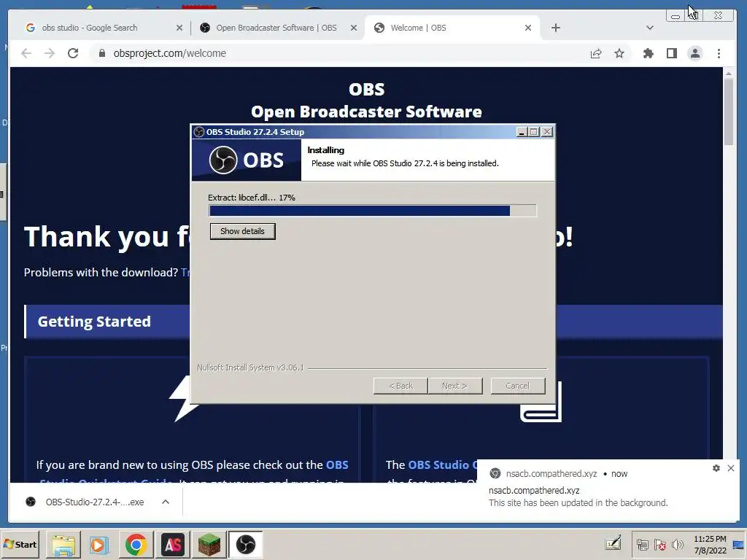
Task: Open the Chrome extensions puzzle icon
Action: pos(649,53)
